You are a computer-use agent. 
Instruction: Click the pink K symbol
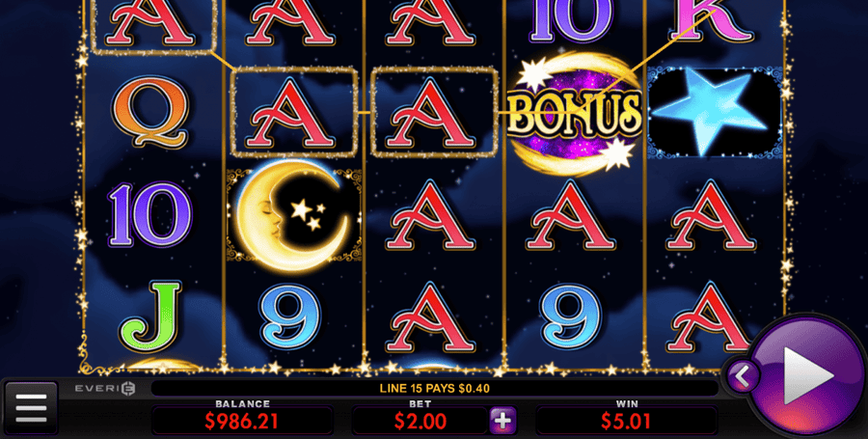click(712, 20)
